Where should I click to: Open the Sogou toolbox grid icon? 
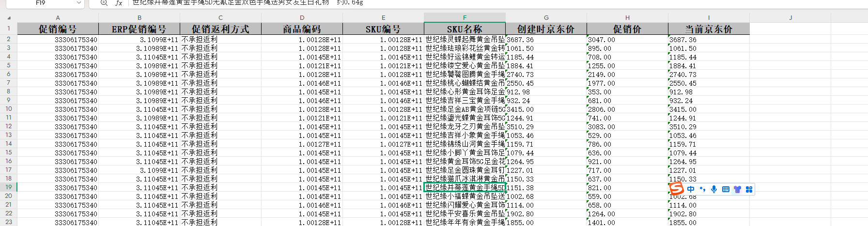749,189
